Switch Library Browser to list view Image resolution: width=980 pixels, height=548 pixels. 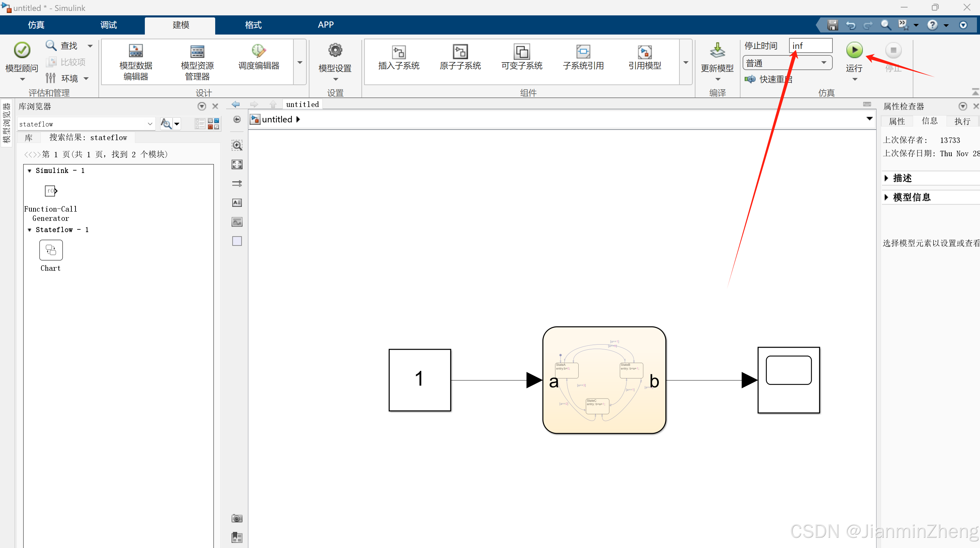point(200,123)
